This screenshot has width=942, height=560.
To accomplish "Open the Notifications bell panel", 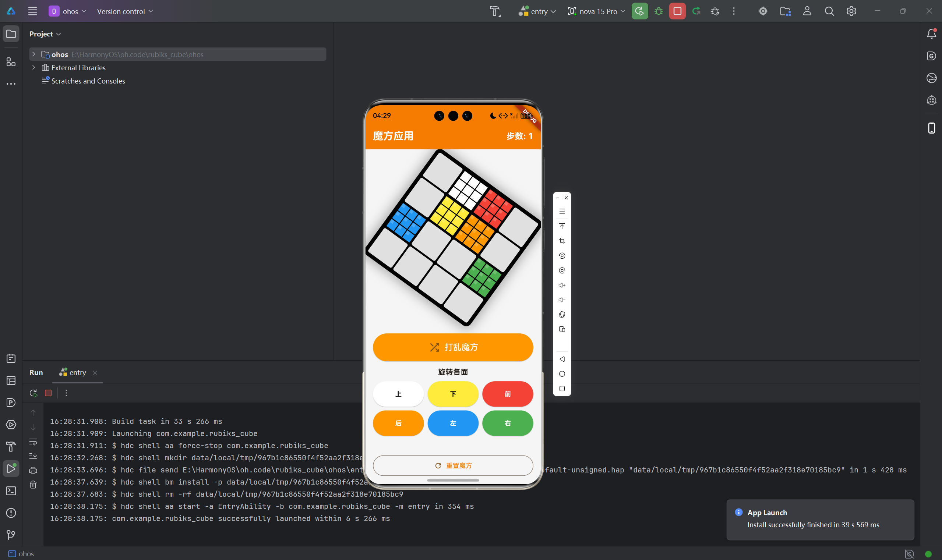I will pyautogui.click(x=931, y=34).
